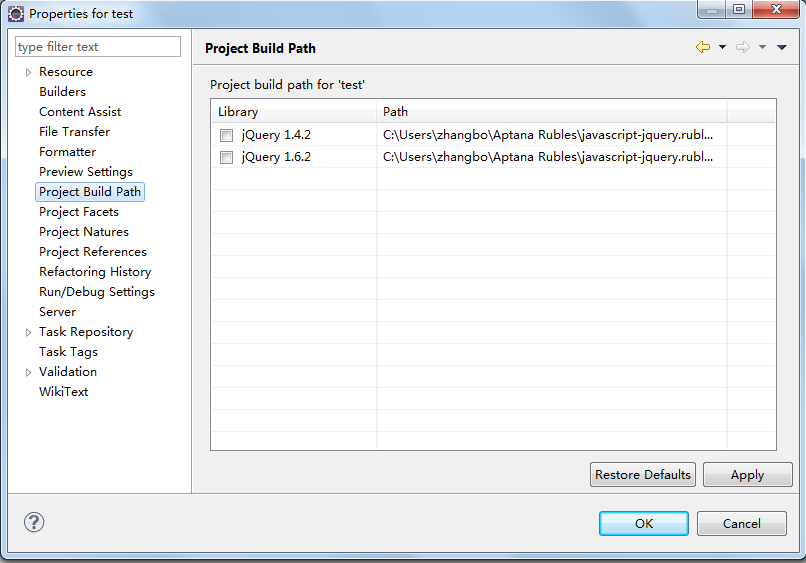Open Task Tags page
The image size is (806, 563).
click(68, 352)
